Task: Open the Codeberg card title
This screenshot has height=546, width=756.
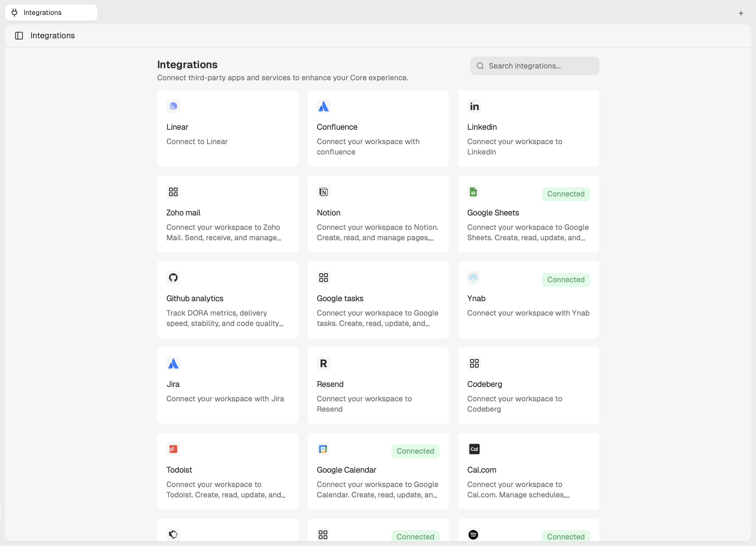Action: (485, 384)
